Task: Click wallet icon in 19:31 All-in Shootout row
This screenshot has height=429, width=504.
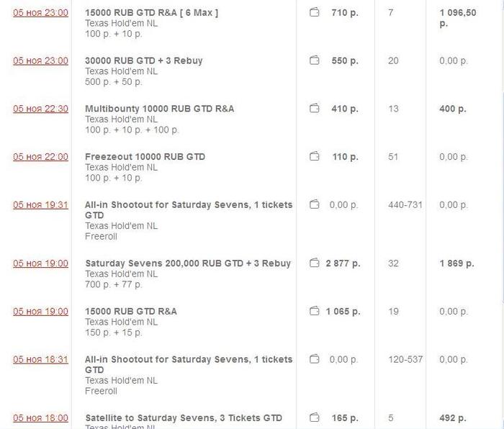Action: [x=314, y=205]
